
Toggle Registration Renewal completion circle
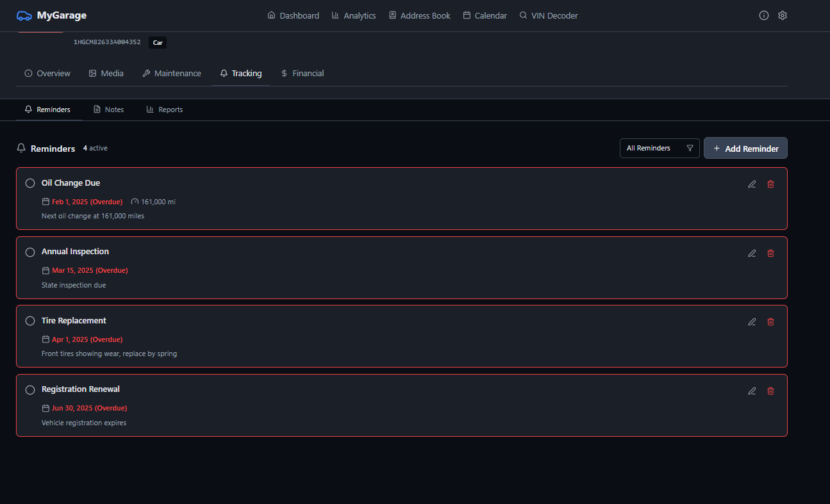(x=30, y=390)
